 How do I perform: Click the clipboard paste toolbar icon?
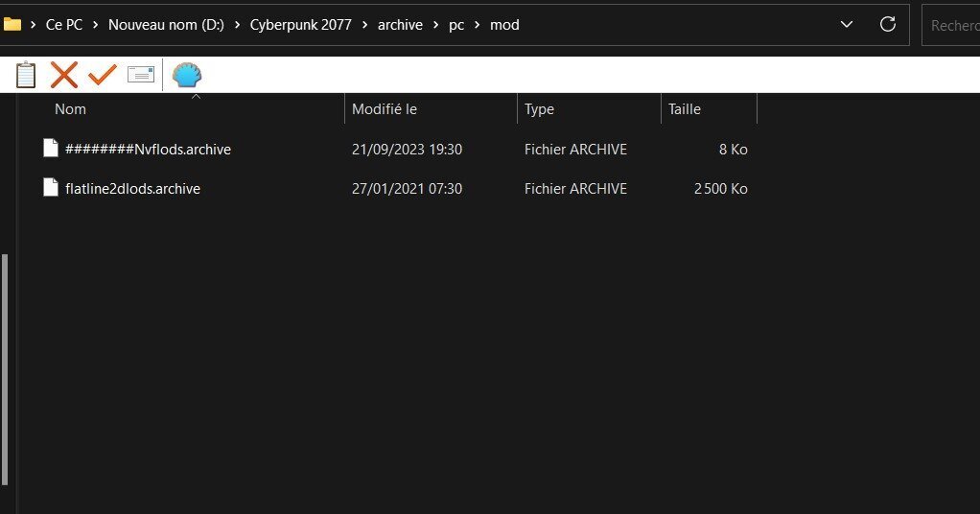(26, 74)
